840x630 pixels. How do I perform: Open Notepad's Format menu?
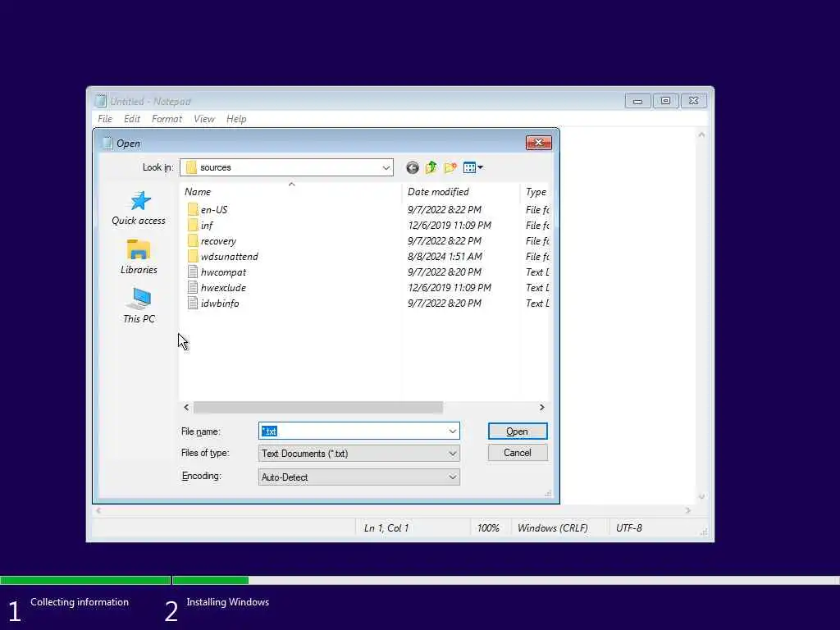click(x=167, y=119)
